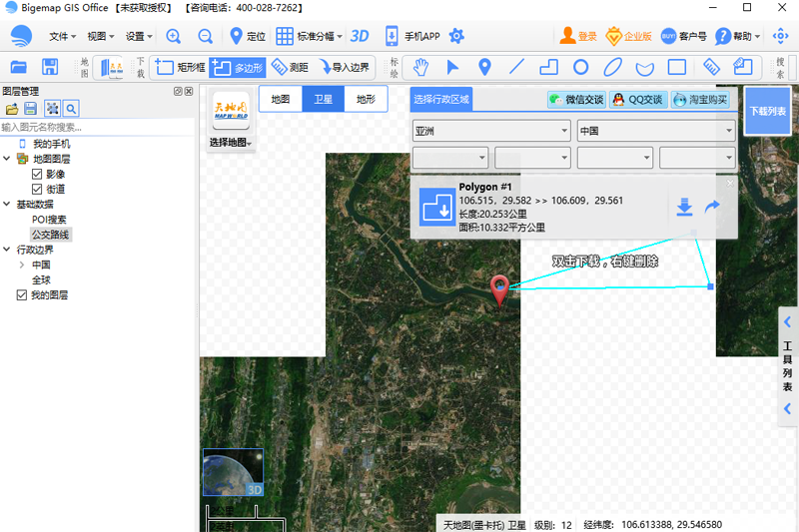Open the 亚洲 continent dropdown
This screenshot has height=532, width=799.
point(490,131)
